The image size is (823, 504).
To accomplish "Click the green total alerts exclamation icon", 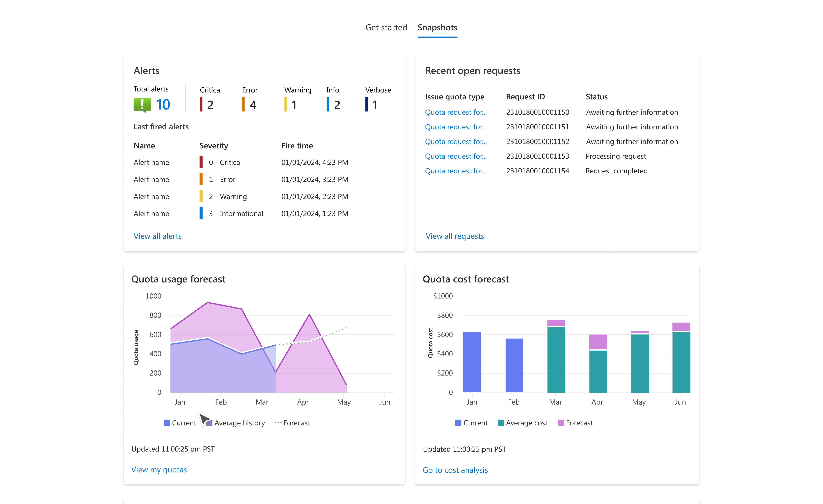I will coord(142,105).
